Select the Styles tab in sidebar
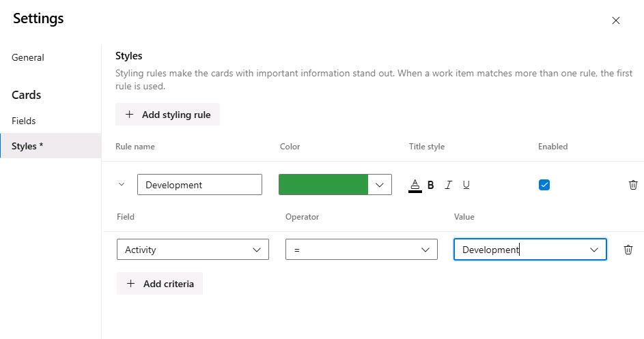644x339 pixels. coord(27,146)
